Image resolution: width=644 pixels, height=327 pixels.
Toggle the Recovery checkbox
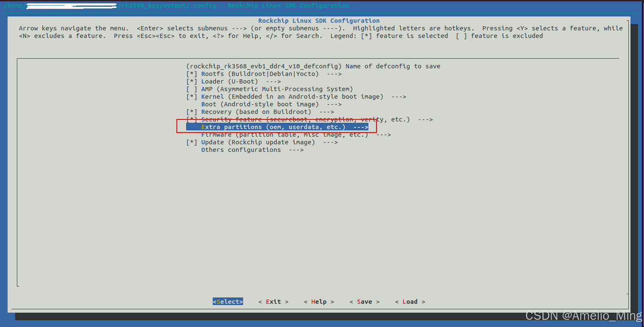point(192,112)
